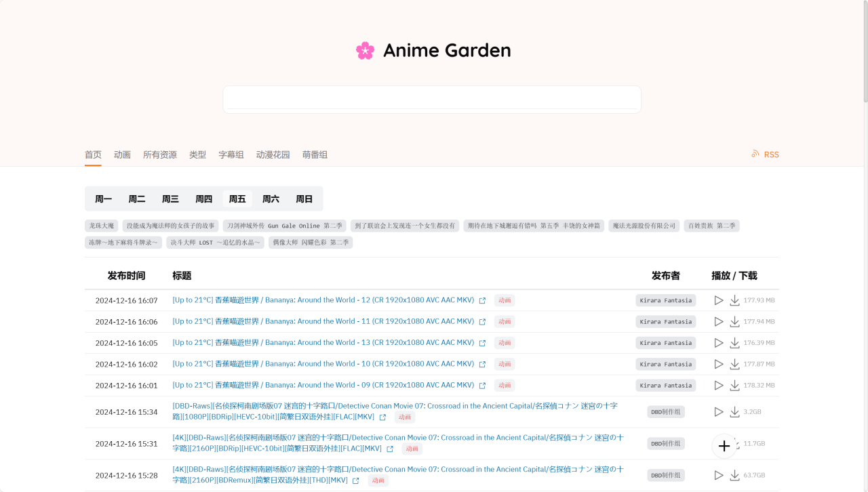Open the RSS feed icon
The height and width of the screenshot is (492, 868).
[x=755, y=154]
